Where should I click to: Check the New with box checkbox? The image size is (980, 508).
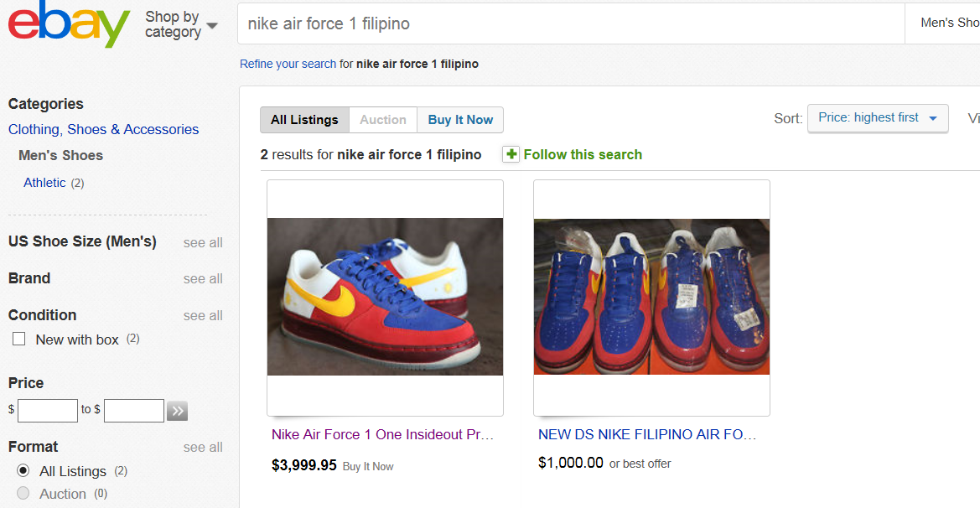click(18, 340)
